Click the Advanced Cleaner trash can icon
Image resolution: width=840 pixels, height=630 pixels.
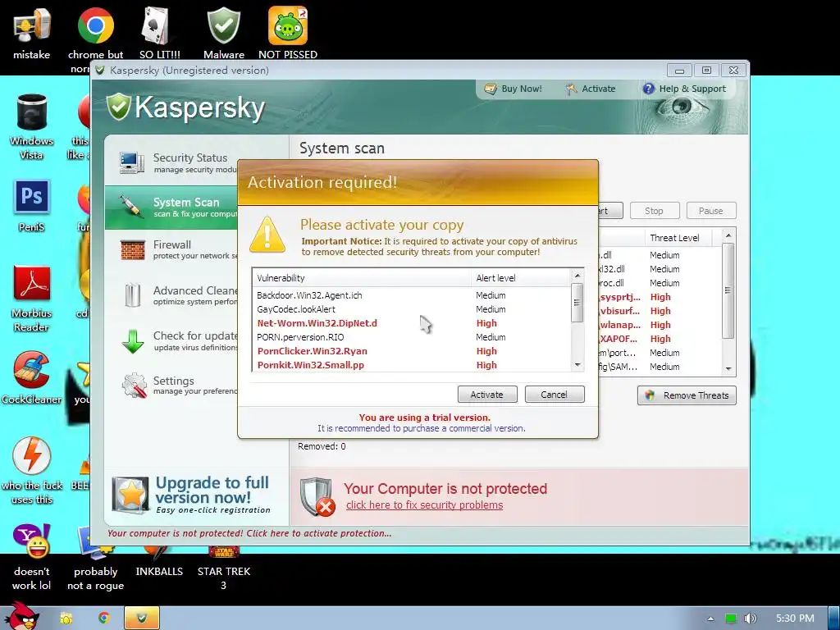click(132, 294)
